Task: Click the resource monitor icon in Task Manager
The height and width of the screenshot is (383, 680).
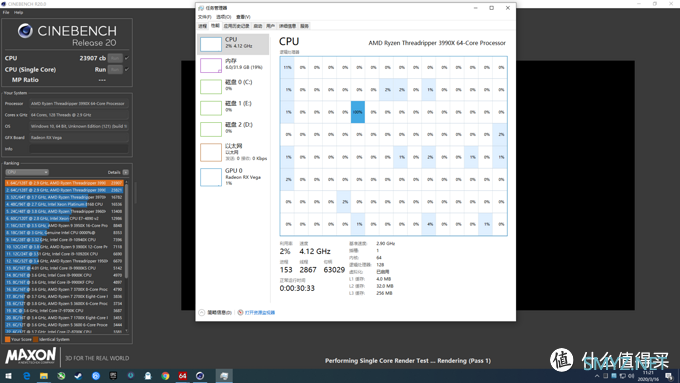Action: click(x=240, y=312)
